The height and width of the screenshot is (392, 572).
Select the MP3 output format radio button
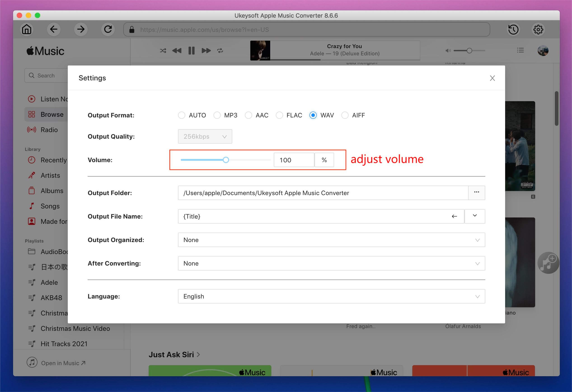(216, 115)
